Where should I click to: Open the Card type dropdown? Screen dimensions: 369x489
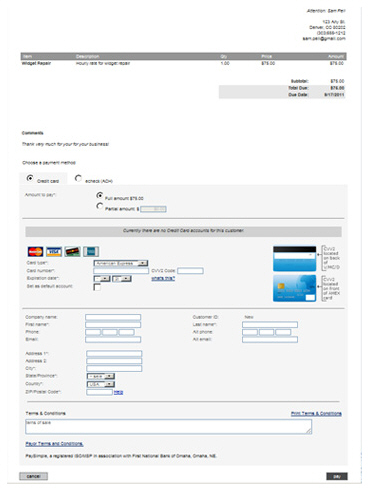pyautogui.click(x=121, y=263)
